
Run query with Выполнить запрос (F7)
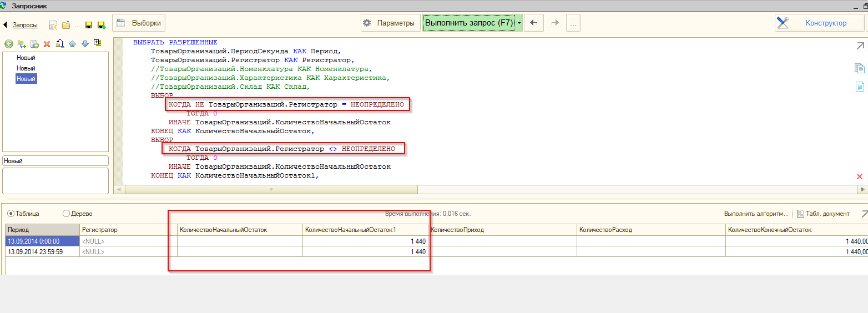coord(468,23)
